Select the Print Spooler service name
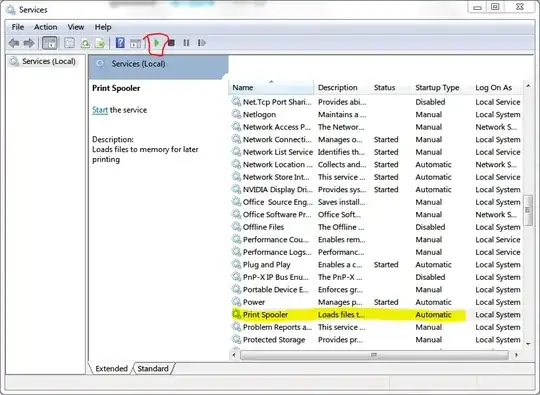The width and height of the screenshot is (540, 395). (x=265, y=314)
